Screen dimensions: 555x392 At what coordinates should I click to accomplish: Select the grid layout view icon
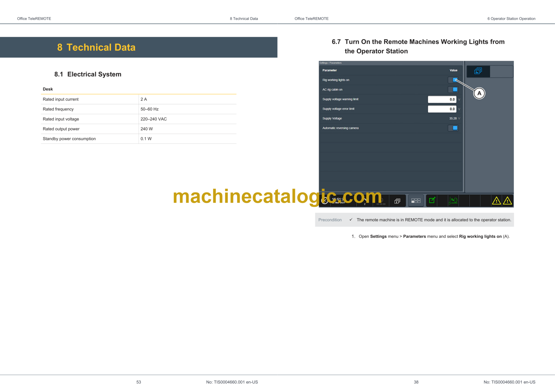416,200
